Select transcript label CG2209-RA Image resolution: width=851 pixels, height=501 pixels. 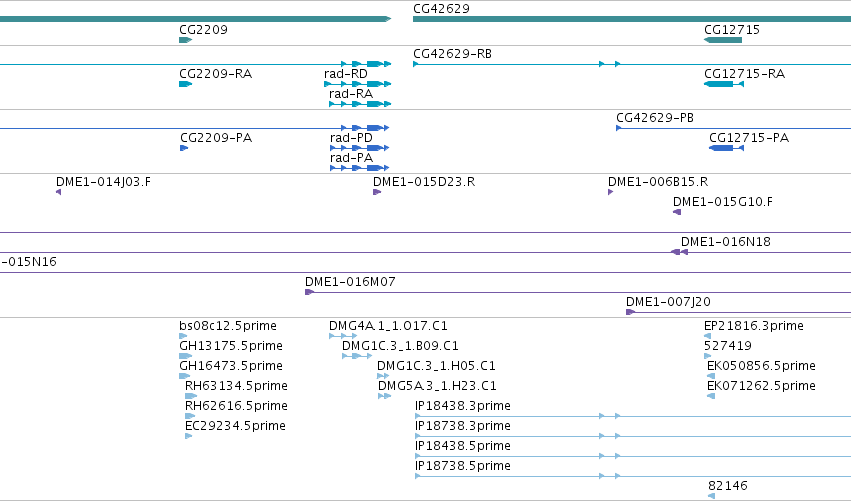(x=215, y=74)
